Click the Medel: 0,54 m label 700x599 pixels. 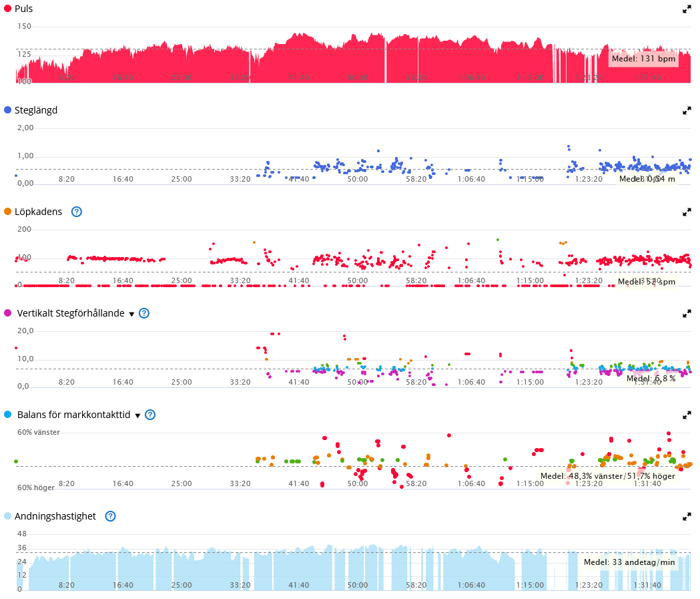click(x=647, y=179)
